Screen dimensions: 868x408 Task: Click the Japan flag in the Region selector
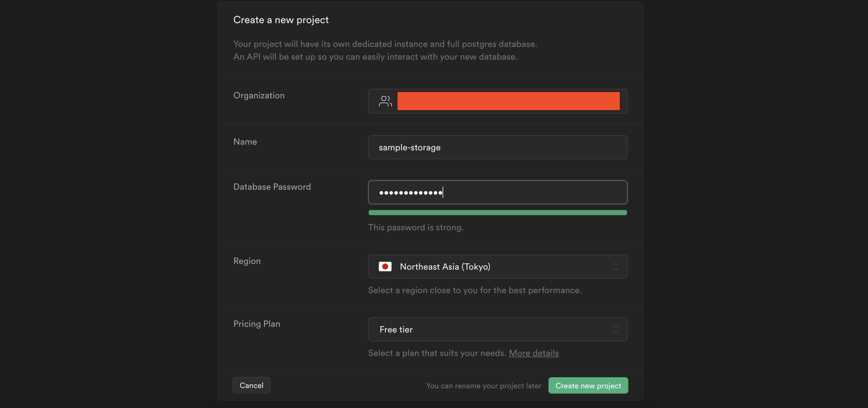385,267
